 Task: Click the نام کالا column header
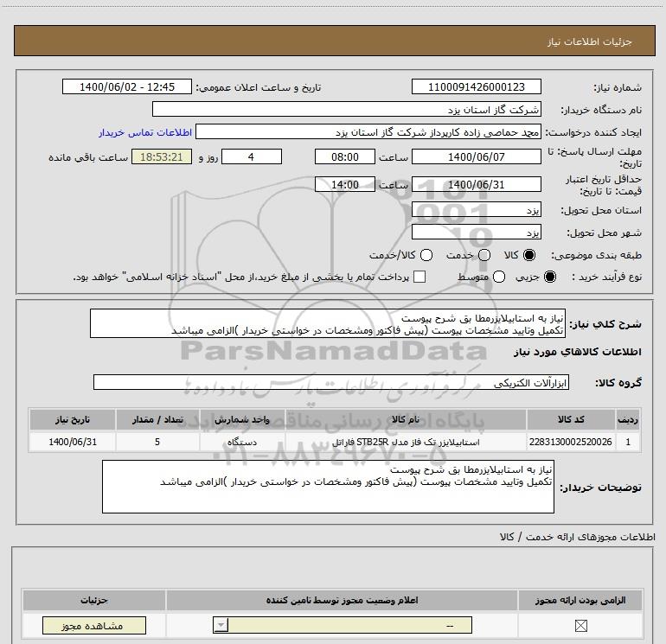[x=406, y=419]
